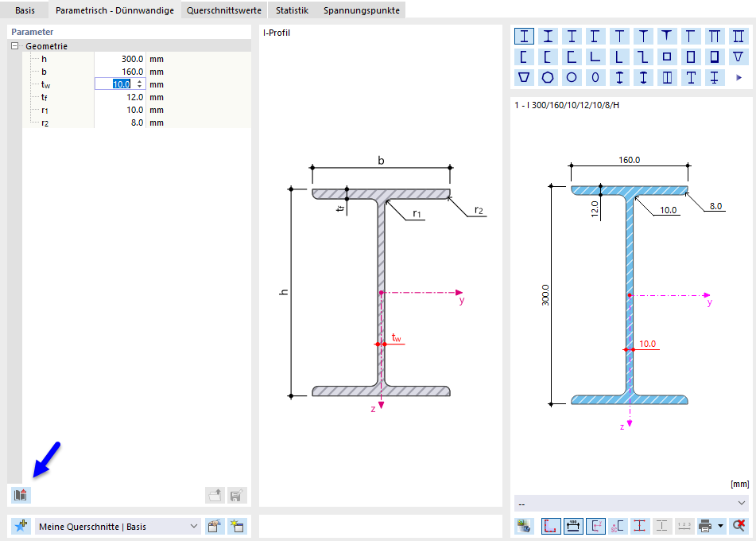The width and height of the screenshot is (756, 541).
Task: Select the box section with double web
Action: (x=667, y=77)
